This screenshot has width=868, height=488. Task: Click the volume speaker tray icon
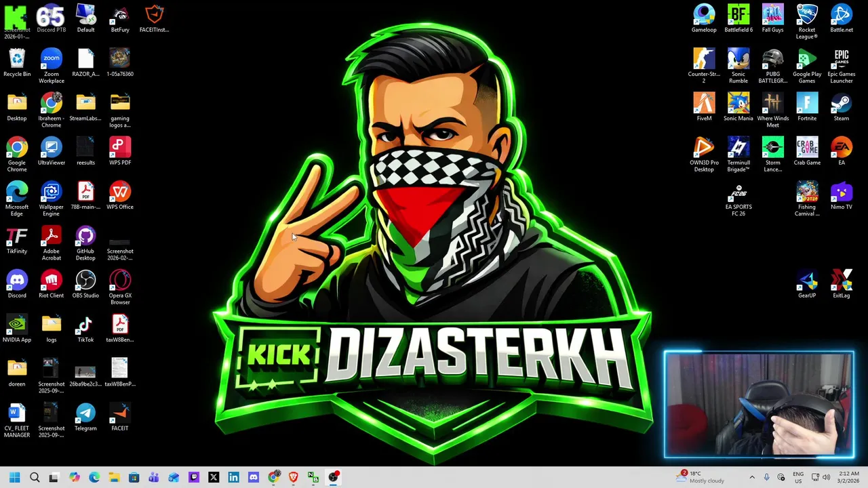826,477
